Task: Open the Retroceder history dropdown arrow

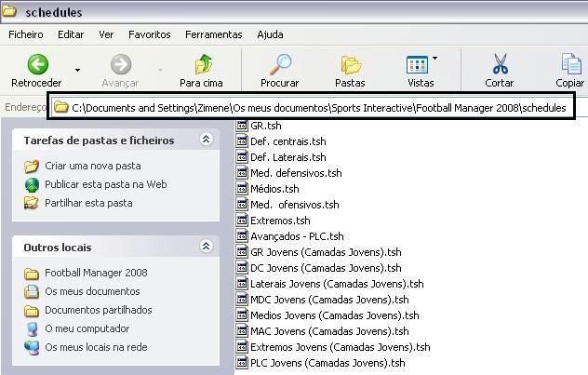Action: (x=77, y=70)
